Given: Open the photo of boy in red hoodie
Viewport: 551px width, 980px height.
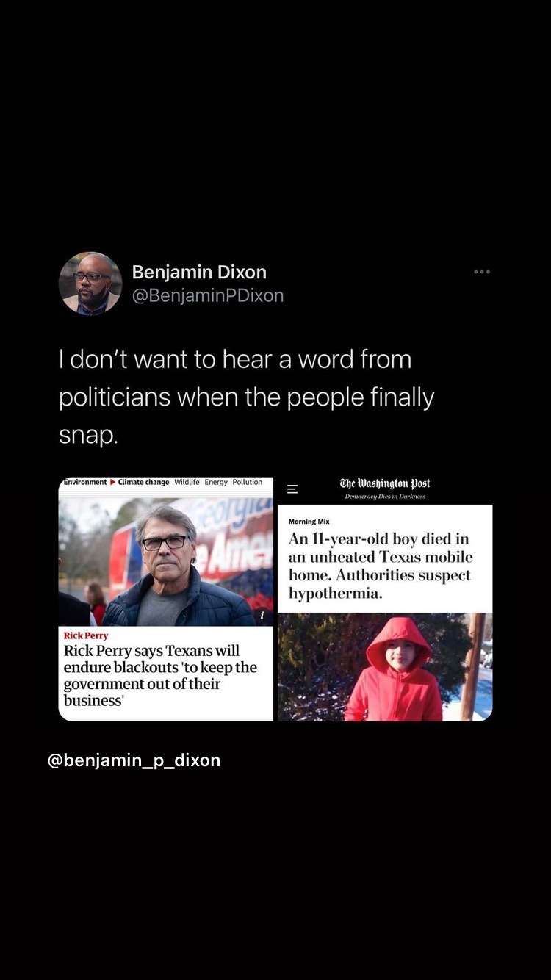Looking at the screenshot, I should tap(385, 667).
